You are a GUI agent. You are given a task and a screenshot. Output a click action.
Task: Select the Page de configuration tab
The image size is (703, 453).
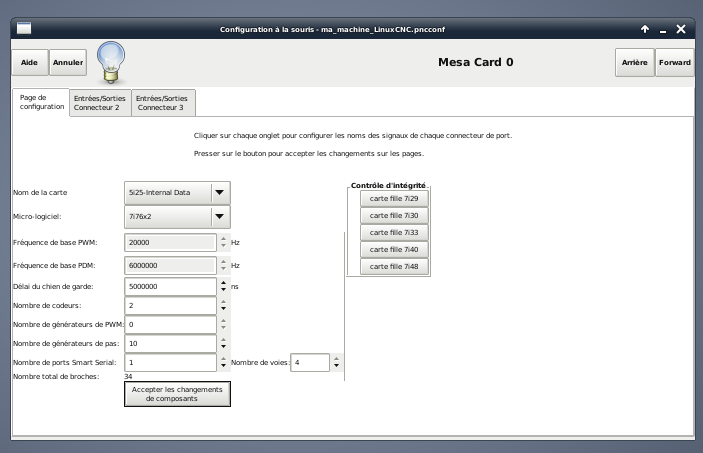(x=41, y=102)
